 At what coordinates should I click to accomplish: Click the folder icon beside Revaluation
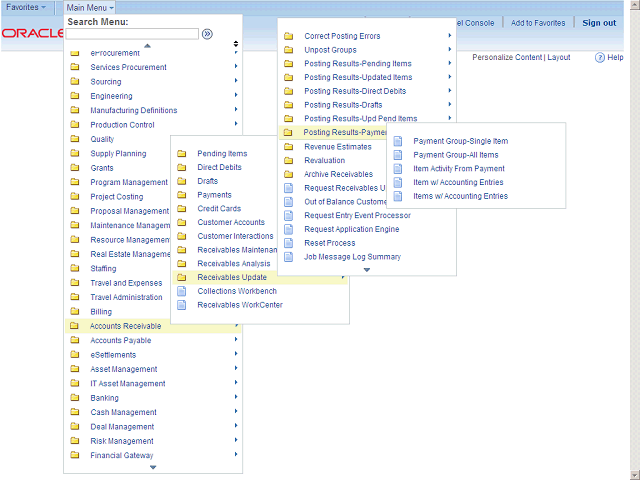tap(289, 160)
